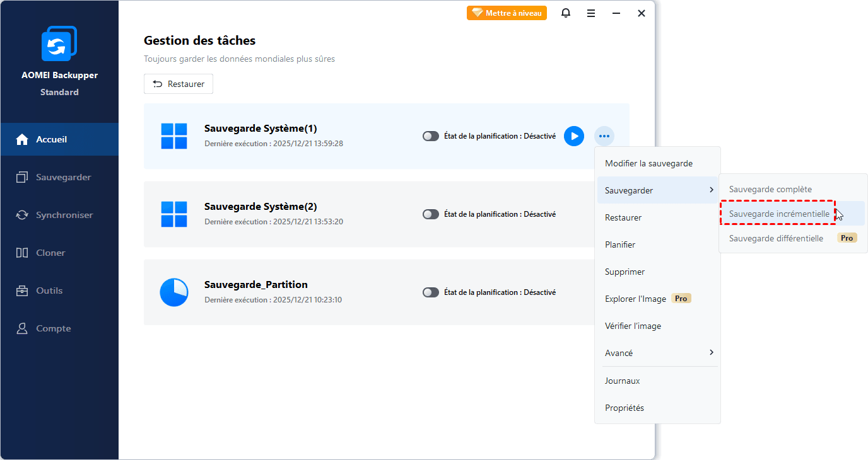Click the Restaurer button above task list
The image size is (868, 460).
pyautogui.click(x=179, y=84)
